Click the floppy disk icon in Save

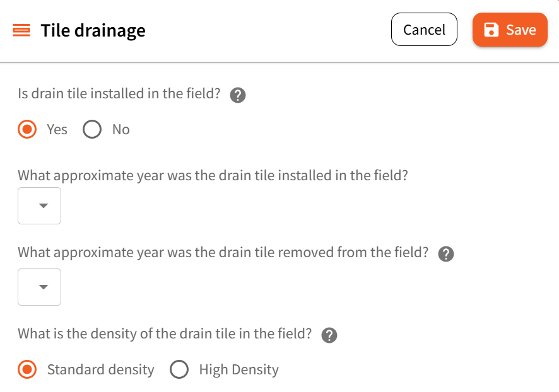click(491, 30)
